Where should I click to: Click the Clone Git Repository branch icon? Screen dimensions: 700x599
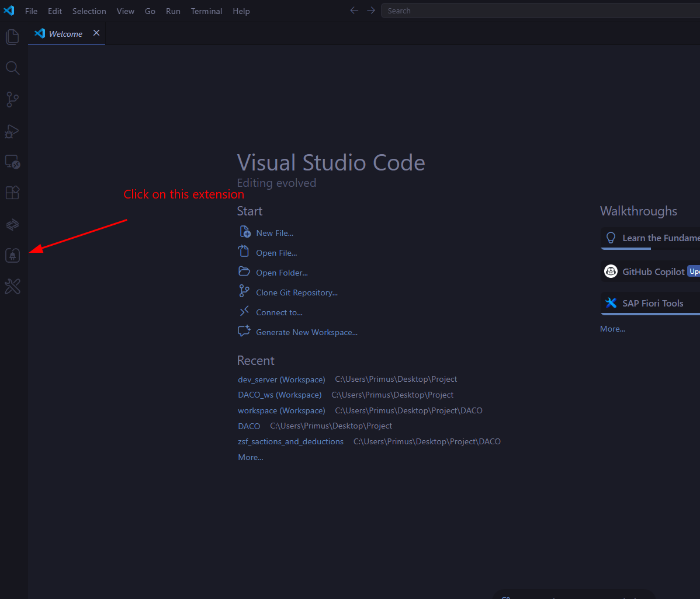coord(244,291)
